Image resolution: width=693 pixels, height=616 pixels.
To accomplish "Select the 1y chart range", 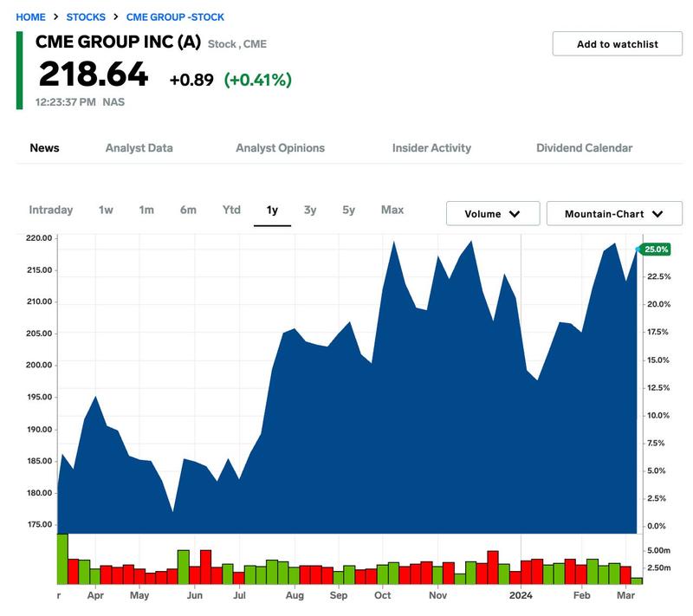I will [272, 211].
